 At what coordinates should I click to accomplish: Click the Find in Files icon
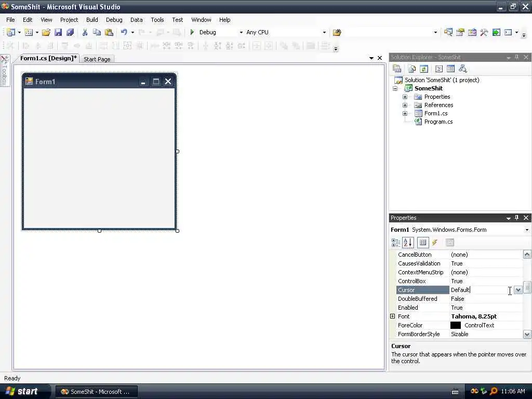click(337, 32)
